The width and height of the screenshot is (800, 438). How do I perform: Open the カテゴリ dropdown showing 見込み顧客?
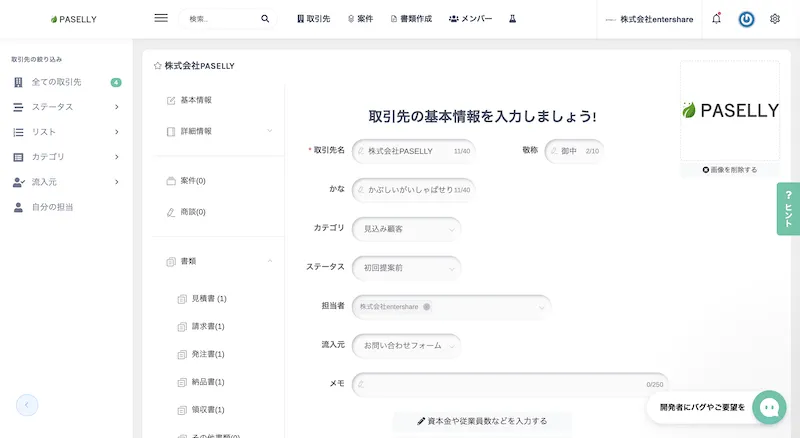tap(406, 229)
